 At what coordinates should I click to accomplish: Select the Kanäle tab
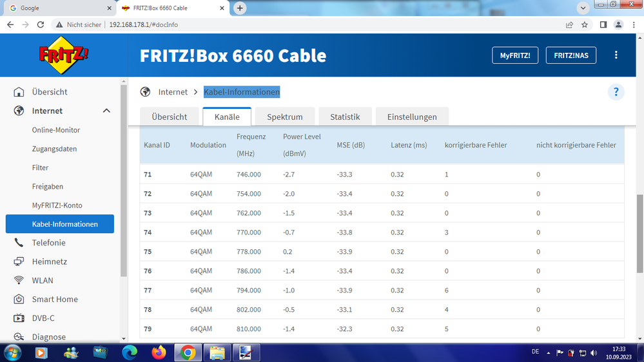(x=227, y=117)
